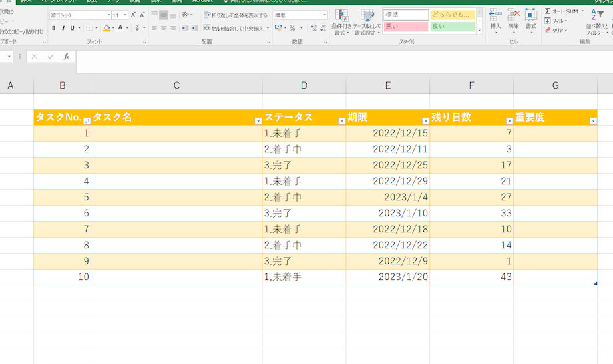This screenshot has width=613, height=364.
Task: Click セルを結合して中央揃え merge button
Action: pyautogui.click(x=234, y=28)
